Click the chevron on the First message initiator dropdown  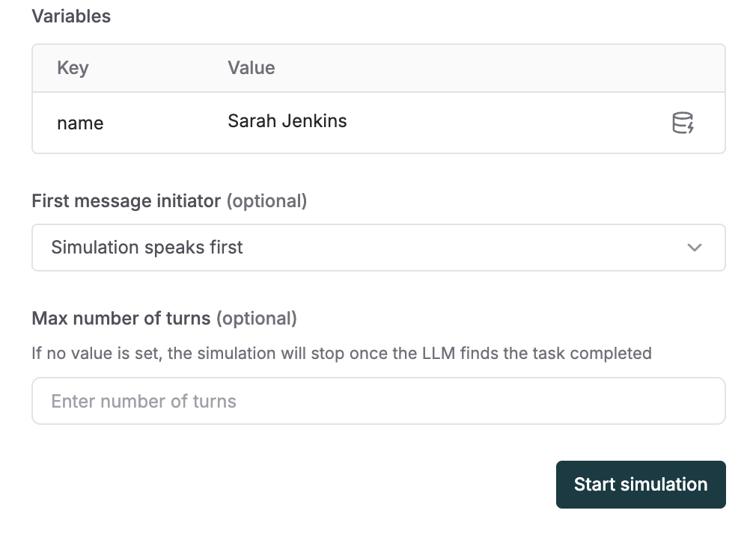tap(694, 247)
